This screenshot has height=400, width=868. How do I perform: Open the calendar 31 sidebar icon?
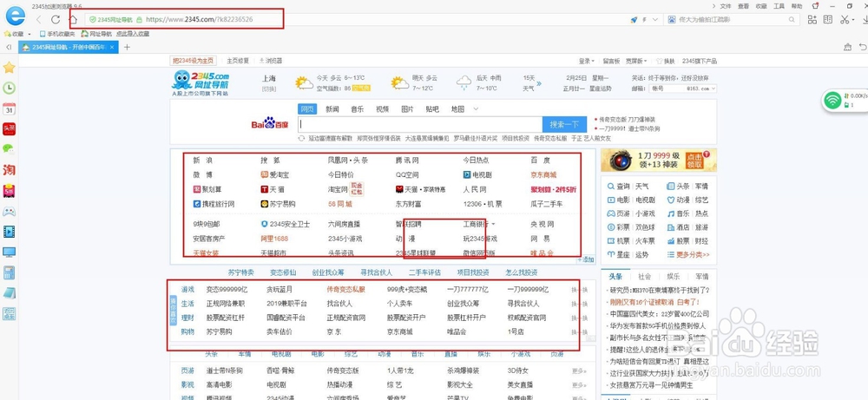pos(9,108)
